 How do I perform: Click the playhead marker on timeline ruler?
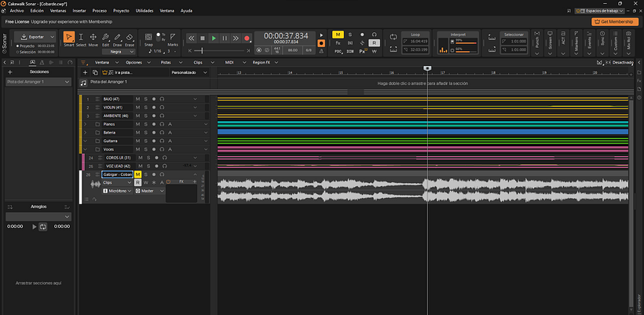click(x=426, y=68)
